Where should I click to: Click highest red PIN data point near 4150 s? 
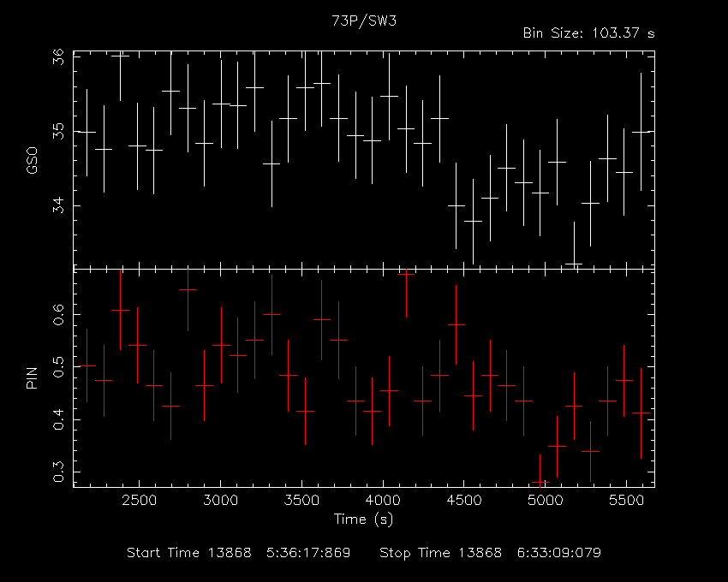click(406, 274)
